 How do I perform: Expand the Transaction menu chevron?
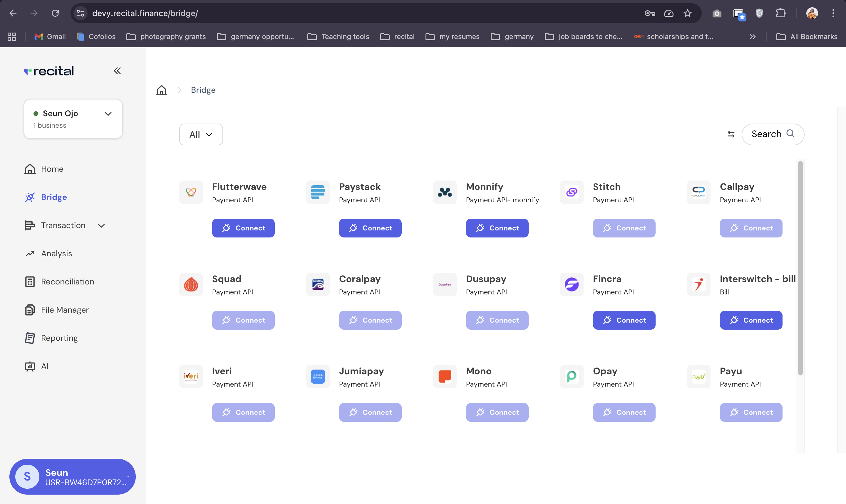click(x=101, y=225)
